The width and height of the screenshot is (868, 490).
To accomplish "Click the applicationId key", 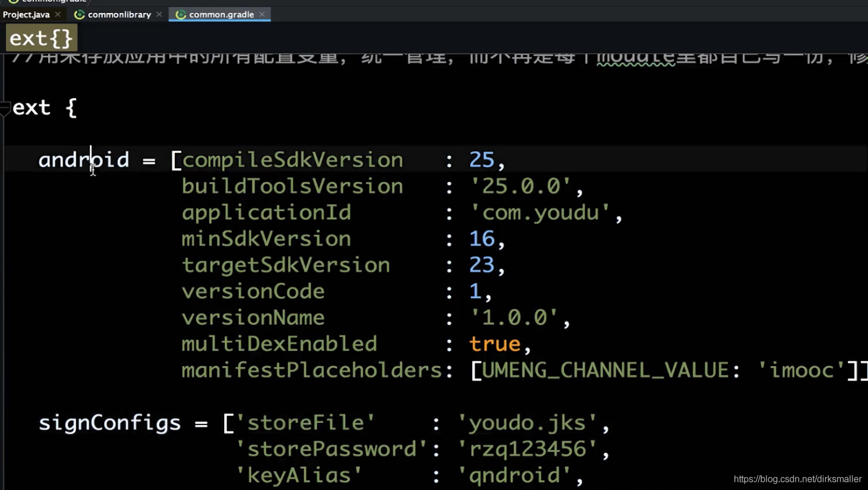I will pyautogui.click(x=266, y=212).
